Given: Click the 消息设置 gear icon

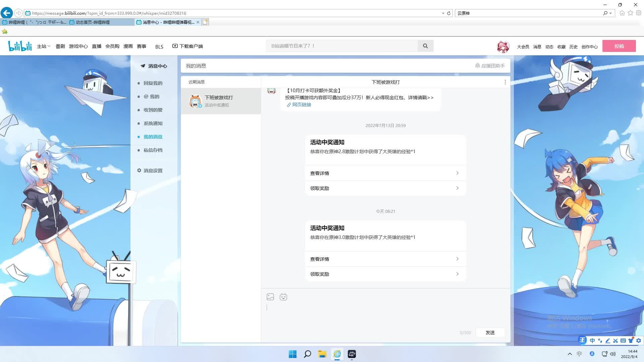Looking at the screenshot, I should pos(139,170).
